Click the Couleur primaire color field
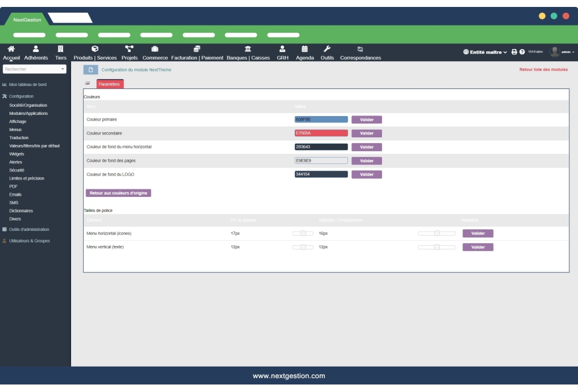The width and height of the screenshot is (578, 392). point(321,120)
